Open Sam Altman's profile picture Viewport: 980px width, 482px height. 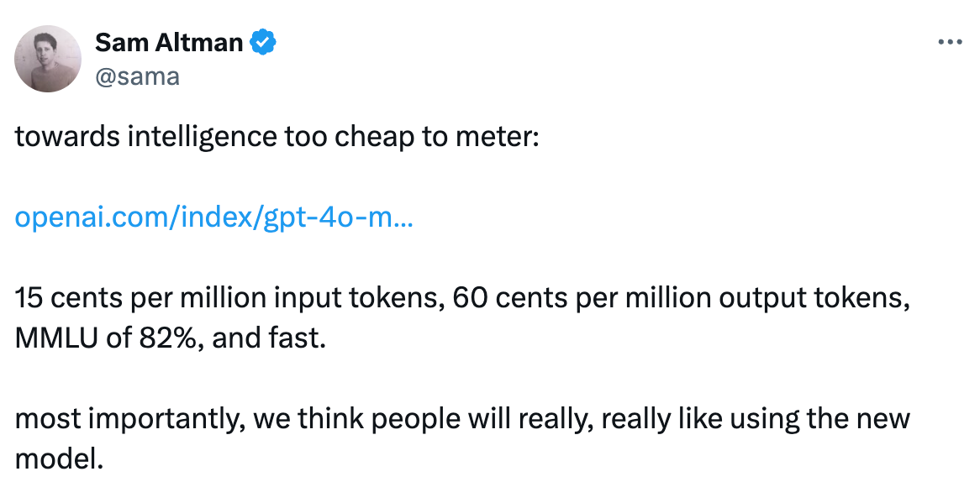pos(48,59)
